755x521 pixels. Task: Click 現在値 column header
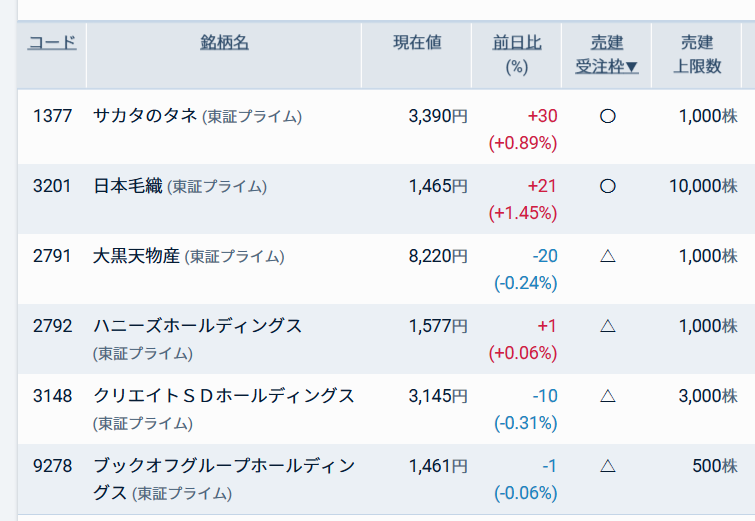tap(417, 43)
